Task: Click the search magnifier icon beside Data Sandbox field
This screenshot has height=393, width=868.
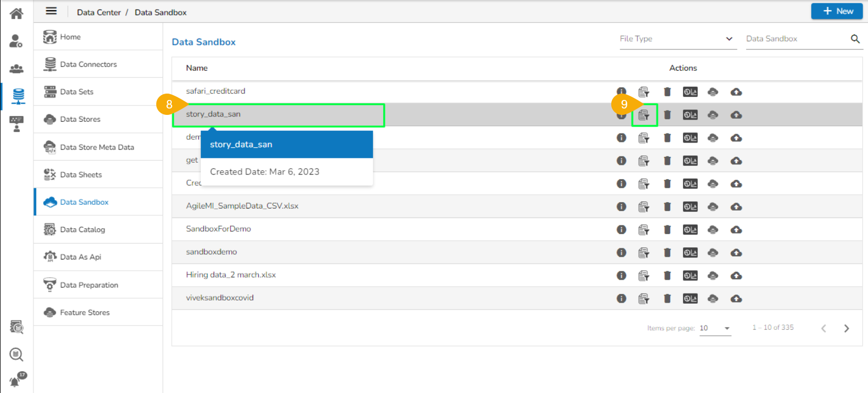Action: coord(855,39)
